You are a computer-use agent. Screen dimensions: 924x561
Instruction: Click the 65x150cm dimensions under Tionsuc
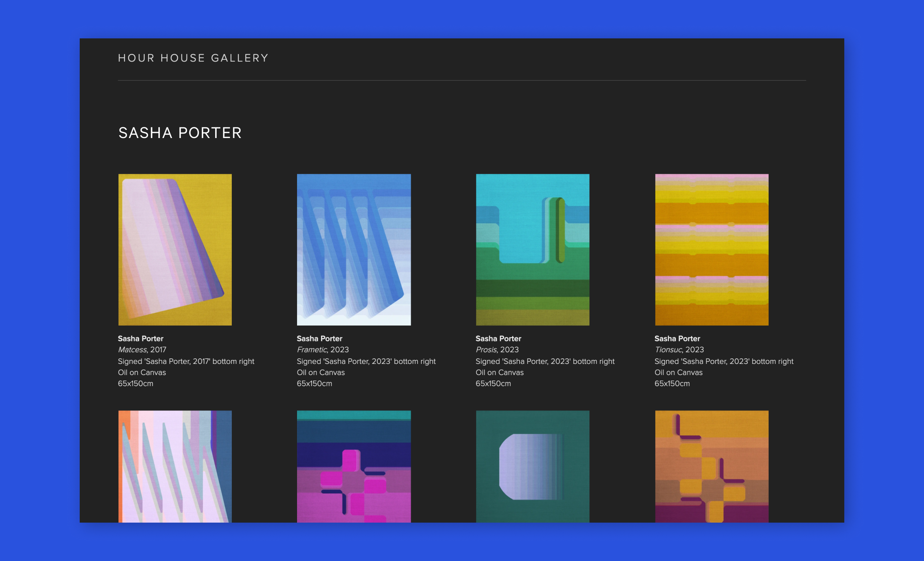point(672,383)
